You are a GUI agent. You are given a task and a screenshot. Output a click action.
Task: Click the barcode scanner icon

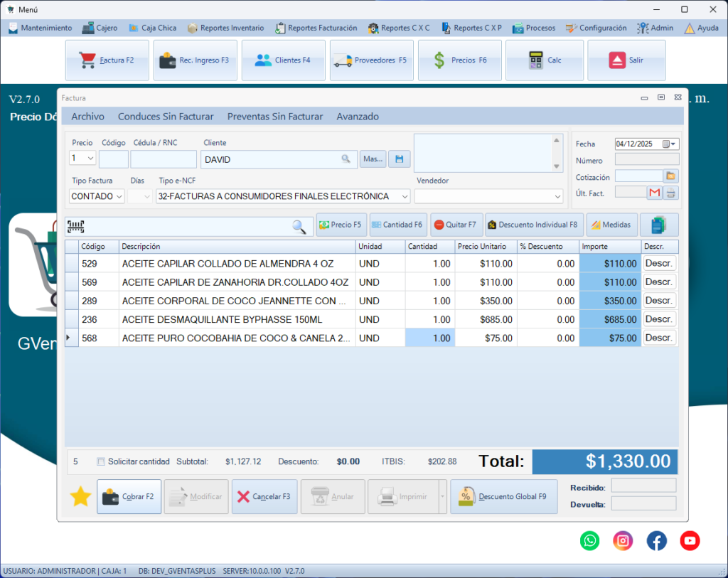tap(76, 226)
